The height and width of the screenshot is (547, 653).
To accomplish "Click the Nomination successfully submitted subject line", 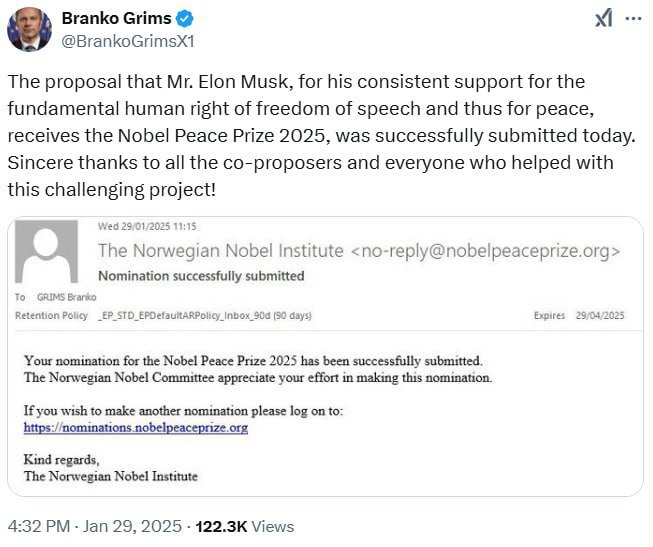I will pyautogui.click(x=201, y=276).
